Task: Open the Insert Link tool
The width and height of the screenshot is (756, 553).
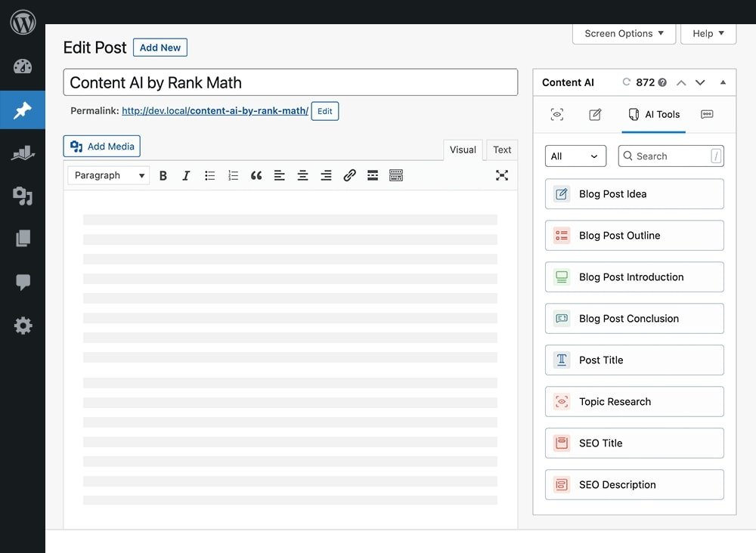Action: pos(349,175)
